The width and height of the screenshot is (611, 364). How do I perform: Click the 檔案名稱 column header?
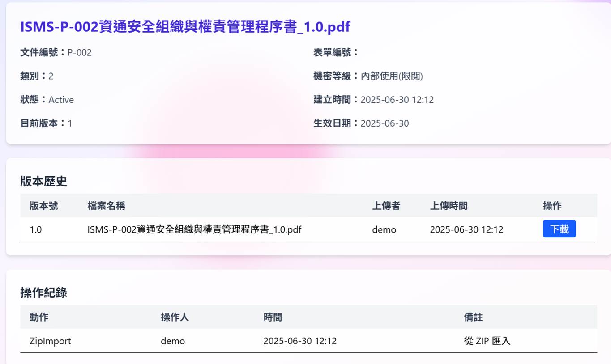[106, 206]
